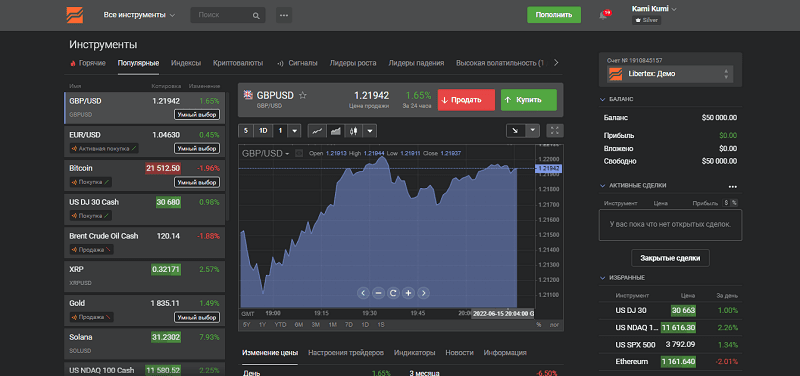Viewport: 800px width, 376px height.
Task: Open Traders Sentiment tab
Action: [346, 353]
